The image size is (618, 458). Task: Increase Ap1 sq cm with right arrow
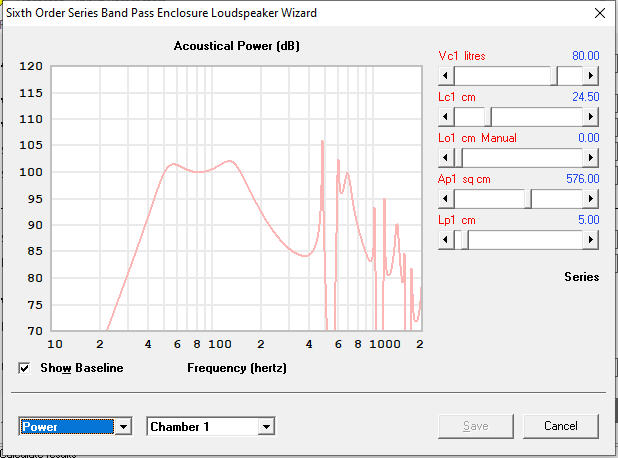click(591, 198)
